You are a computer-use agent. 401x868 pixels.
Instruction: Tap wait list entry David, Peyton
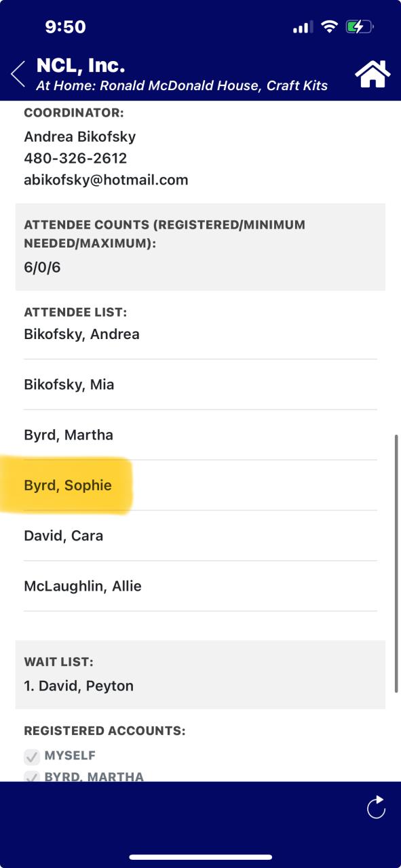pyautogui.click(x=79, y=686)
